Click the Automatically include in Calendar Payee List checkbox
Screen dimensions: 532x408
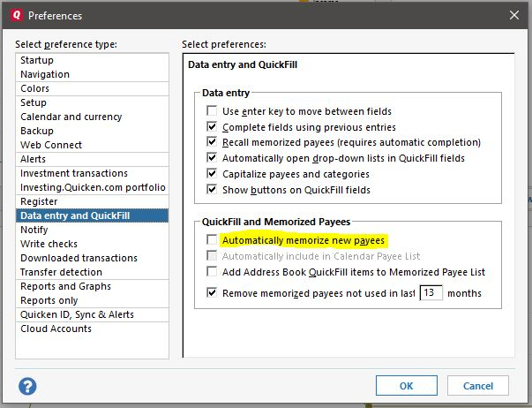coord(212,255)
